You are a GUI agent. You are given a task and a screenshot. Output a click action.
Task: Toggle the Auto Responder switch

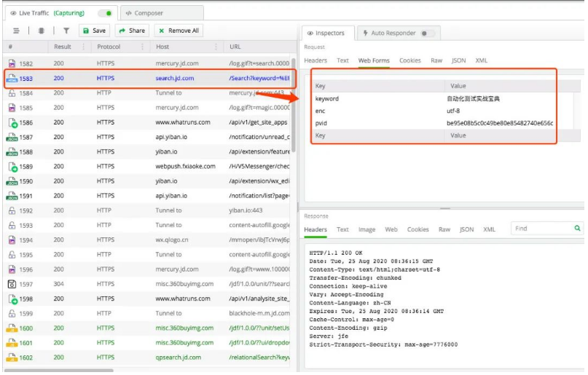coord(428,33)
